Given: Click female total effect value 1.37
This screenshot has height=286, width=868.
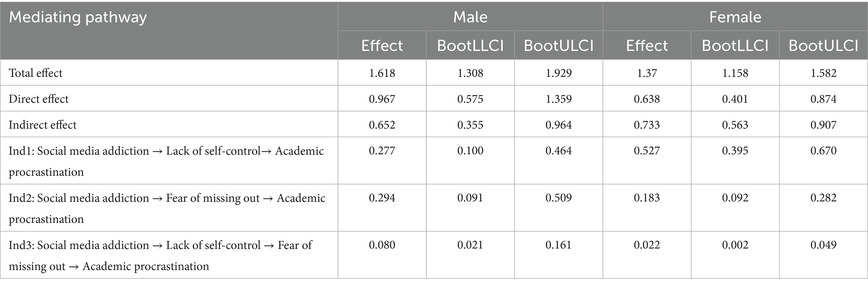Looking at the screenshot, I should (647, 73).
